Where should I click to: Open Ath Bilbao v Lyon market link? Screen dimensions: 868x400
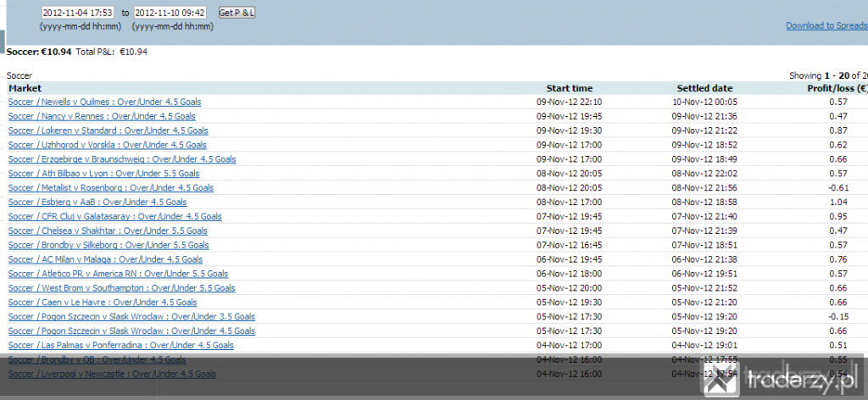pyautogui.click(x=104, y=174)
